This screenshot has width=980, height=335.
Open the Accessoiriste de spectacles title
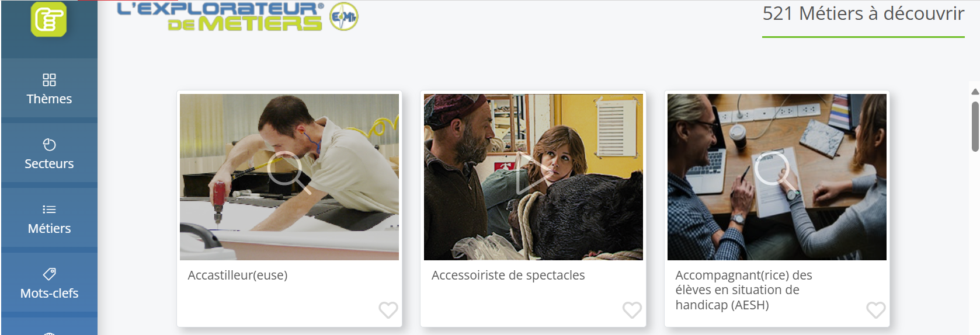[x=508, y=275]
